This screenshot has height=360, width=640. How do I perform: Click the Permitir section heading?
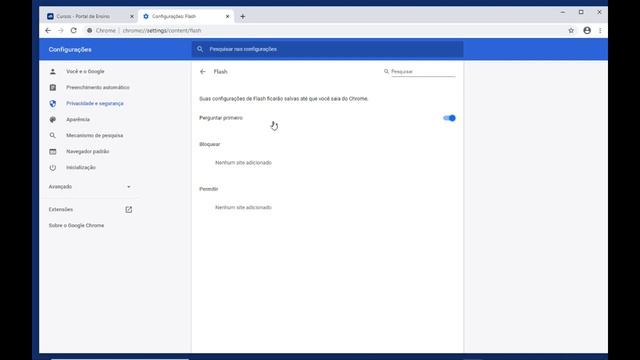pyautogui.click(x=209, y=189)
